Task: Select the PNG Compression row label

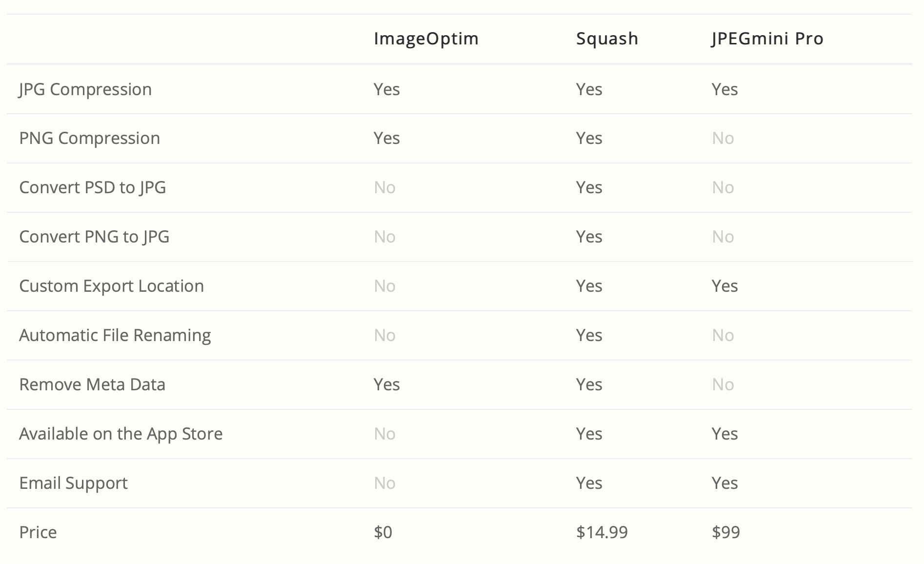Action: click(x=89, y=139)
